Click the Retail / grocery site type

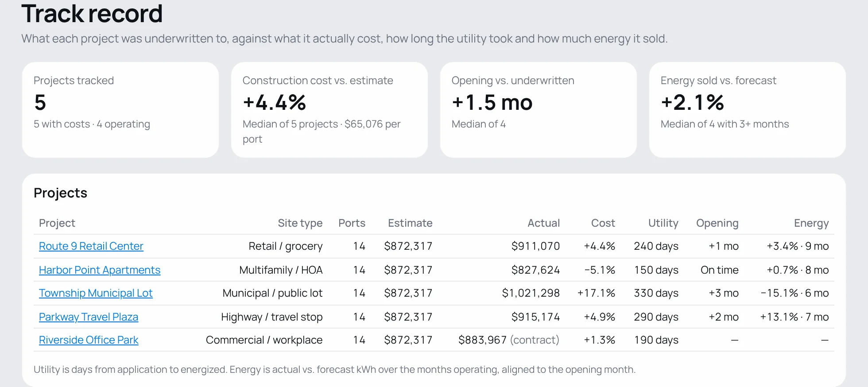click(x=286, y=246)
